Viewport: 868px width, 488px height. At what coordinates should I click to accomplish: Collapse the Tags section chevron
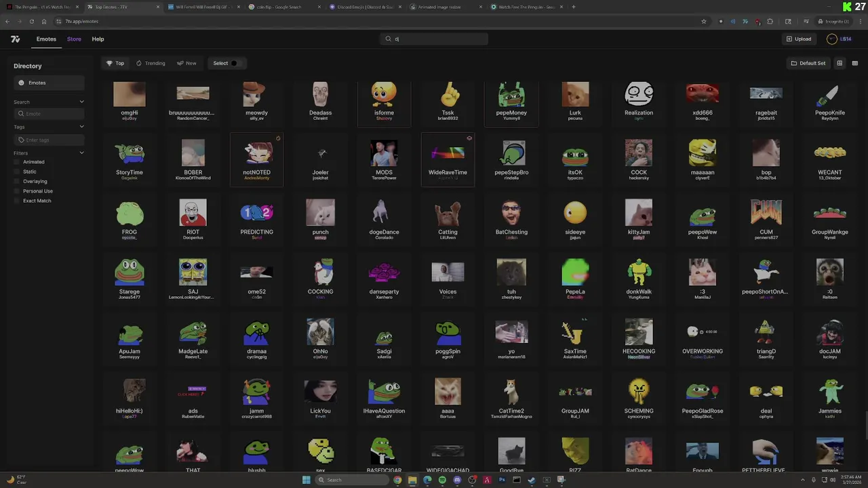[81, 127]
